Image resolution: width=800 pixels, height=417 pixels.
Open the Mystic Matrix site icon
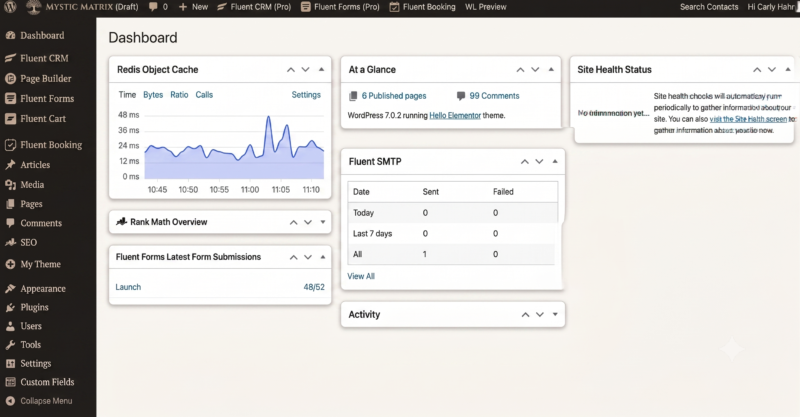click(x=33, y=7)
